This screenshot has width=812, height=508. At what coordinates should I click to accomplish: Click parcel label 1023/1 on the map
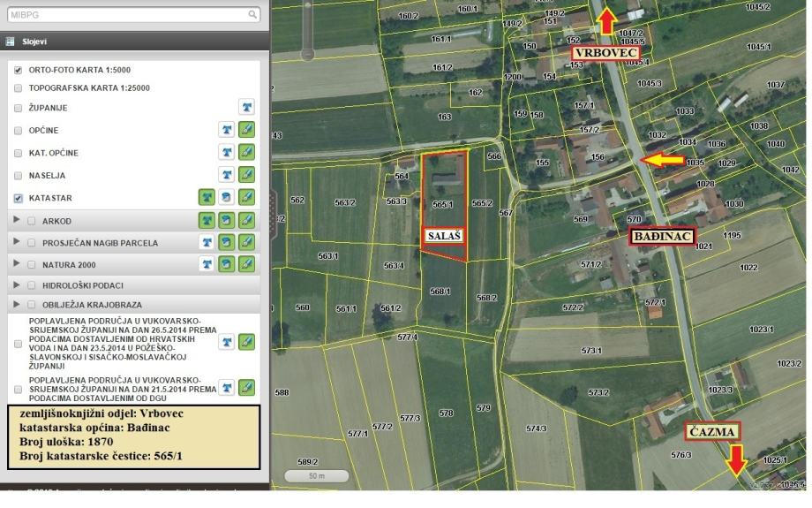761,330
